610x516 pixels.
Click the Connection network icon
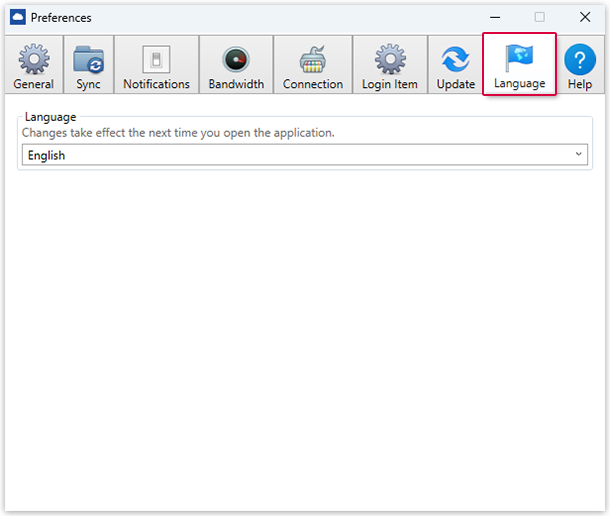point(312,59)
